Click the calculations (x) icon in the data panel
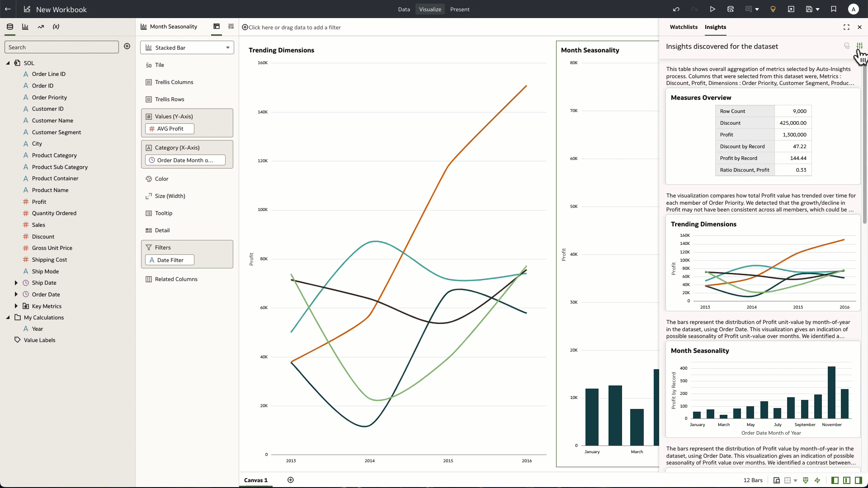868x488 pixels. coord(56,27)
